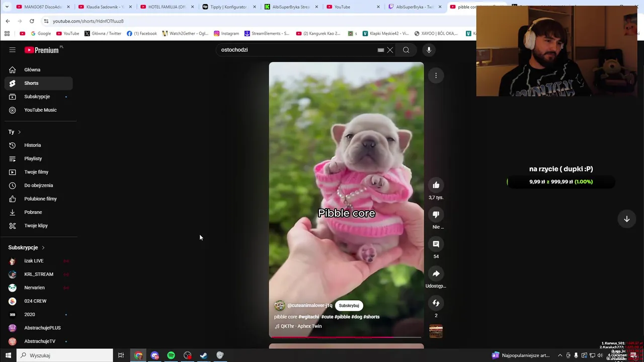This screenshot has height=362, width=644.
Task: Open 2020 channel subscription
Action: [38, 315]
